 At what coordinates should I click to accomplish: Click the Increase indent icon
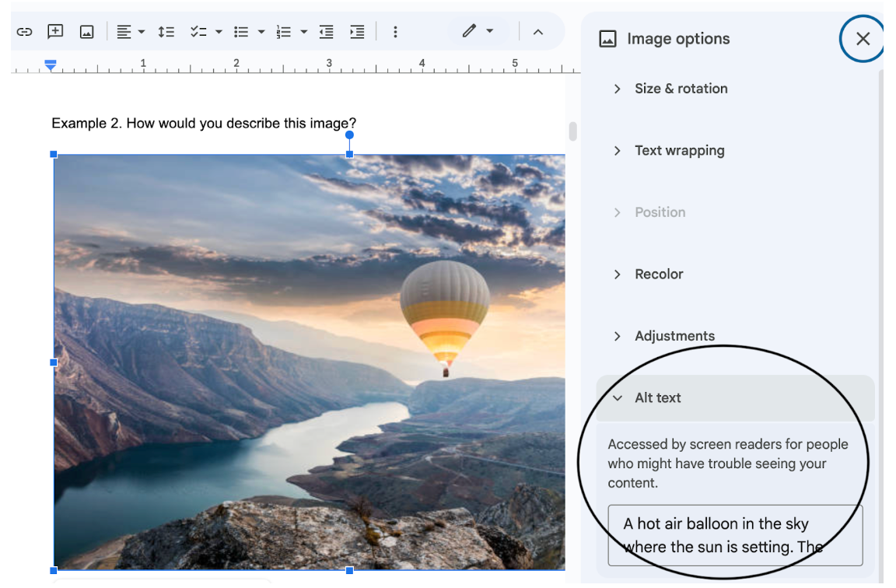tap(357, 31)
